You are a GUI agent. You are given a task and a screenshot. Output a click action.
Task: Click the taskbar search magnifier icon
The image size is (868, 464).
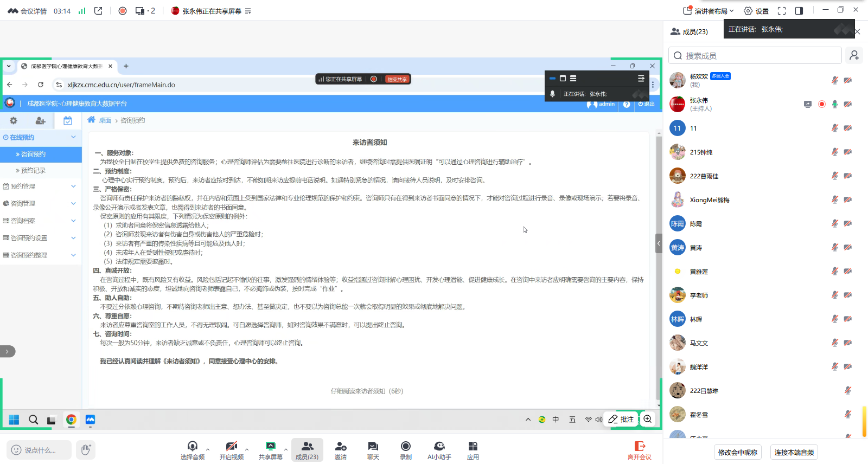coord(33,420)
